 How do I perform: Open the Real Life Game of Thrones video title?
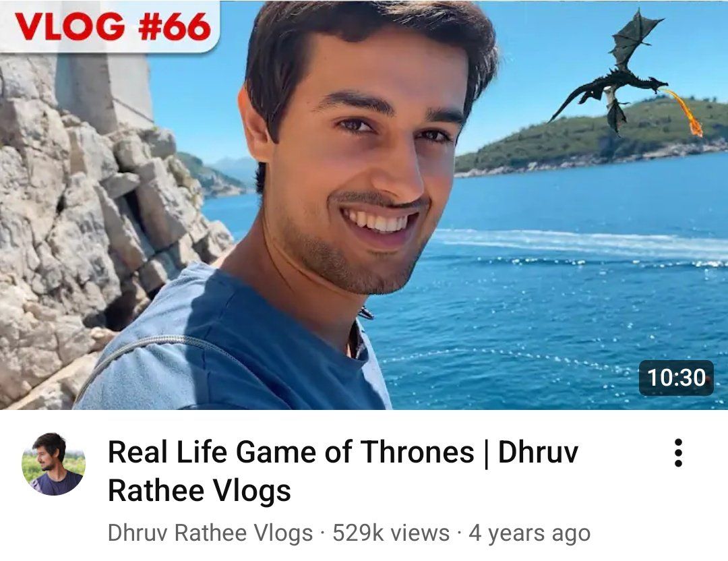[x=342, y=471]
